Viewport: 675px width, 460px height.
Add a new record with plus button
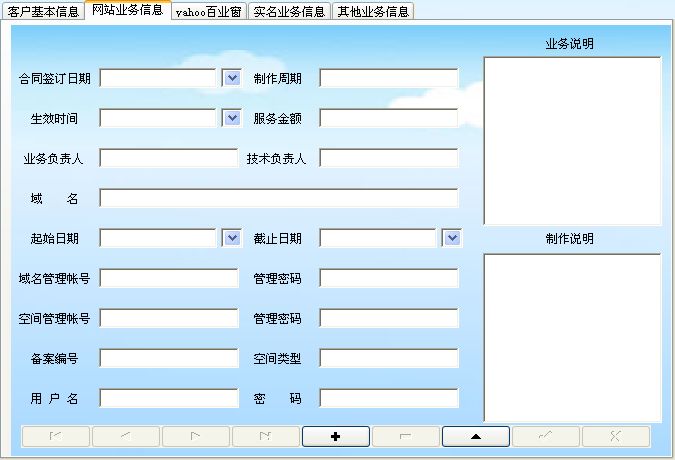click(x=336, y=436)
